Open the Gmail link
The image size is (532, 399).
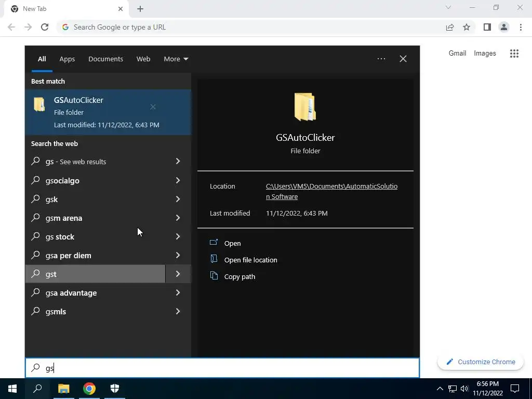pos(457,54)
